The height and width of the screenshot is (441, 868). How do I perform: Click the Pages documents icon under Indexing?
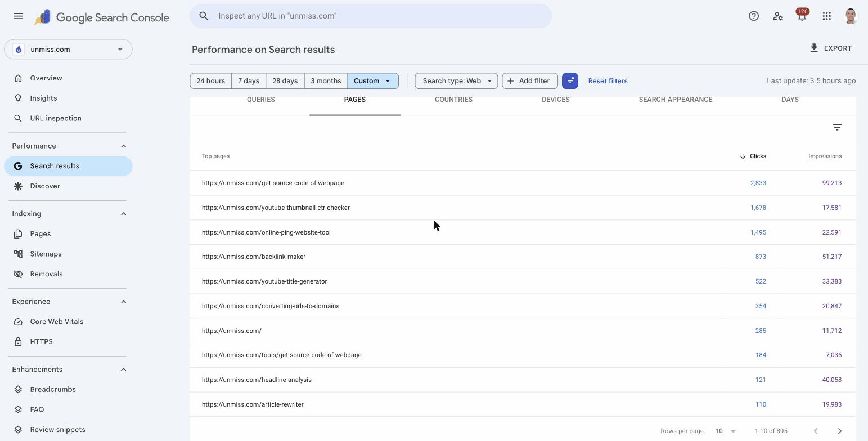point(18,234)
